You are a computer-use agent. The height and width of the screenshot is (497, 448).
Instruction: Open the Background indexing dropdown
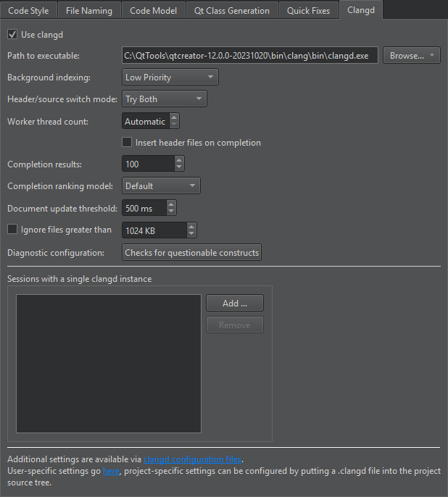170,78
